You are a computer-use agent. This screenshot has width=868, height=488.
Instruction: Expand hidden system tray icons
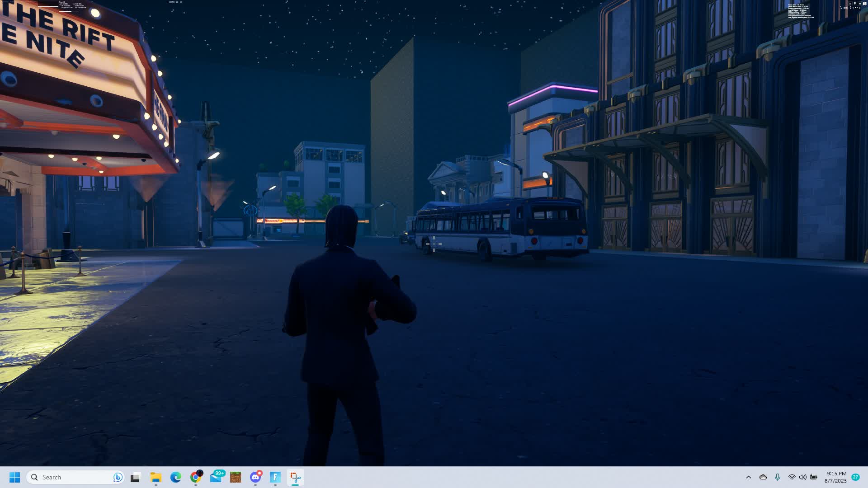click(749, 477)
